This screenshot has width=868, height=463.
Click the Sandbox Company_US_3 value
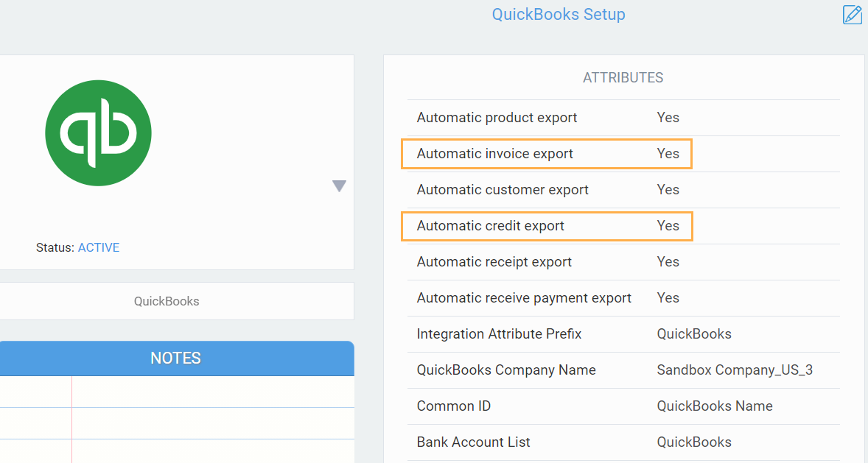pyautogui.click(x=734, y=370)
